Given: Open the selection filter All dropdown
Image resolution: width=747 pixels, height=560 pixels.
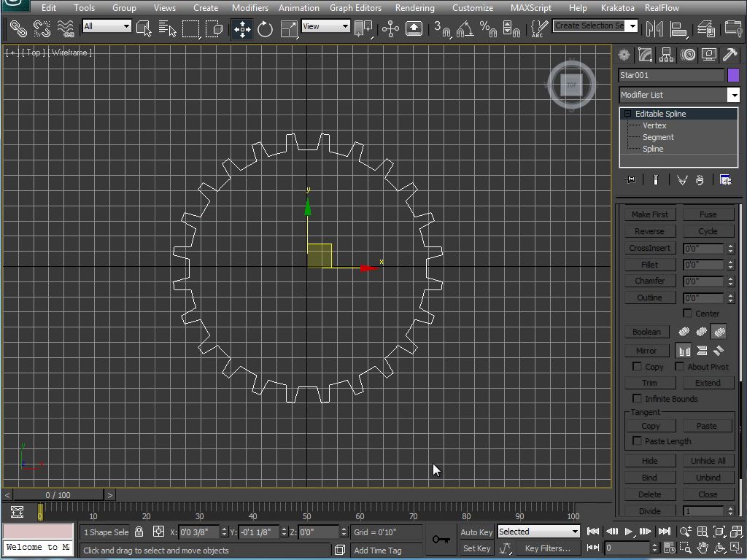Looking at the screenshot, I should (x=126, y=26).
